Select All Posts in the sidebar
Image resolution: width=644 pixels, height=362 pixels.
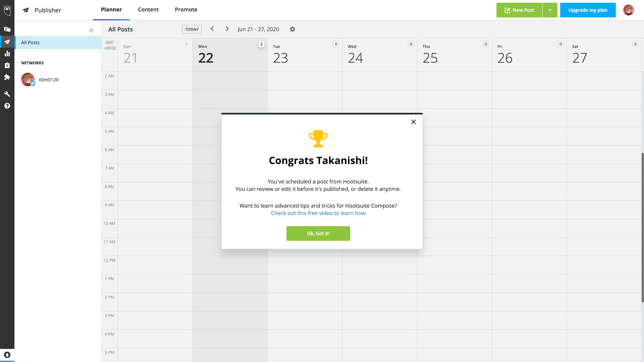58,43
